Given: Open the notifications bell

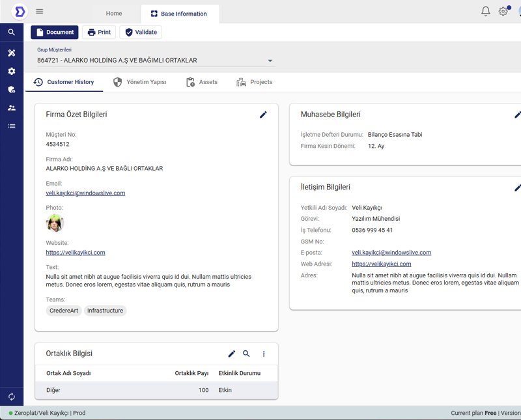Looking at the screenshot, I should click(x=485, y=12).
